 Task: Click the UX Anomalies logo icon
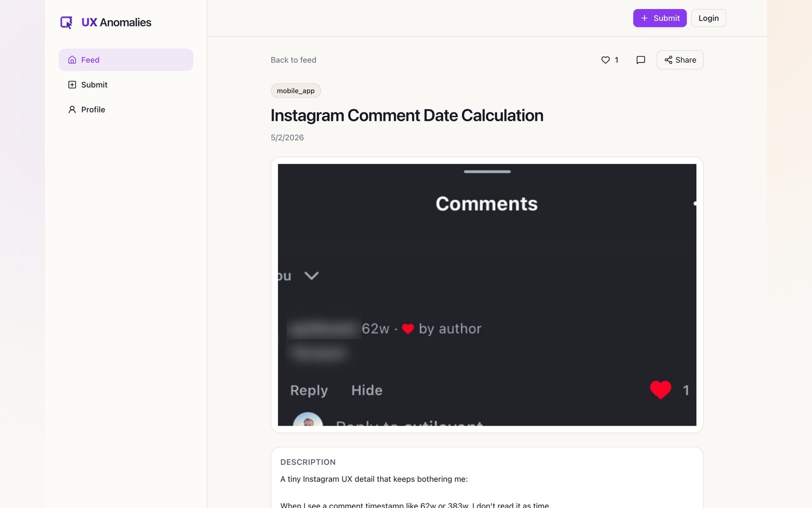66,22
